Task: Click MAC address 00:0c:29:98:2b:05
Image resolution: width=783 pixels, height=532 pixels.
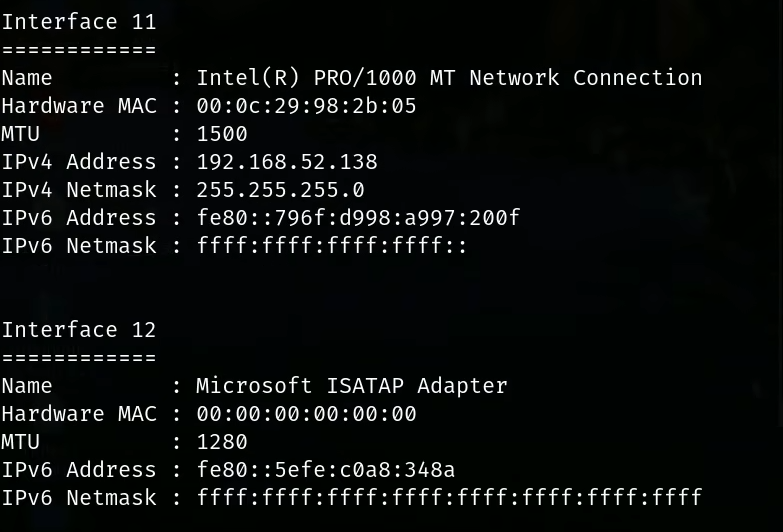Action: click(306, 106)
